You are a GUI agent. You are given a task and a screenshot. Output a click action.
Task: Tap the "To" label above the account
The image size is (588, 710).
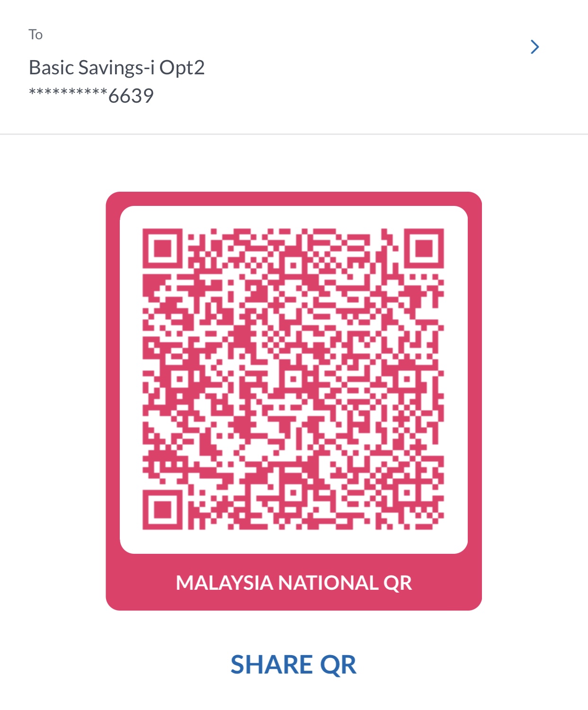(x=36, y=35)
